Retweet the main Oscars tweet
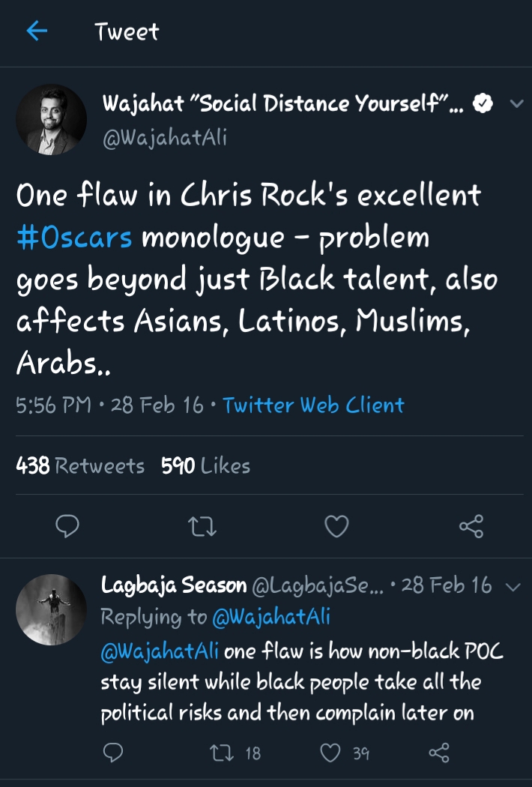532x787 pixels. click(203, 526)
